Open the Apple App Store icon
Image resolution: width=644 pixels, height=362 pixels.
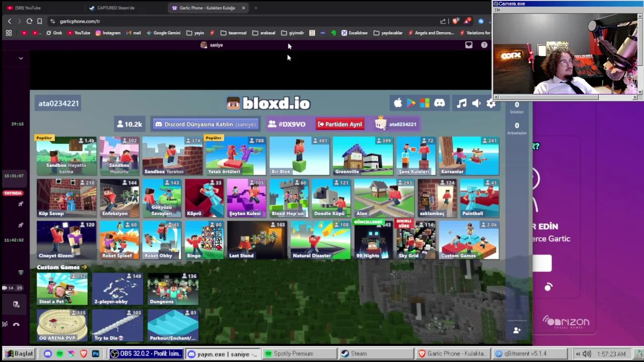point(397,103)
